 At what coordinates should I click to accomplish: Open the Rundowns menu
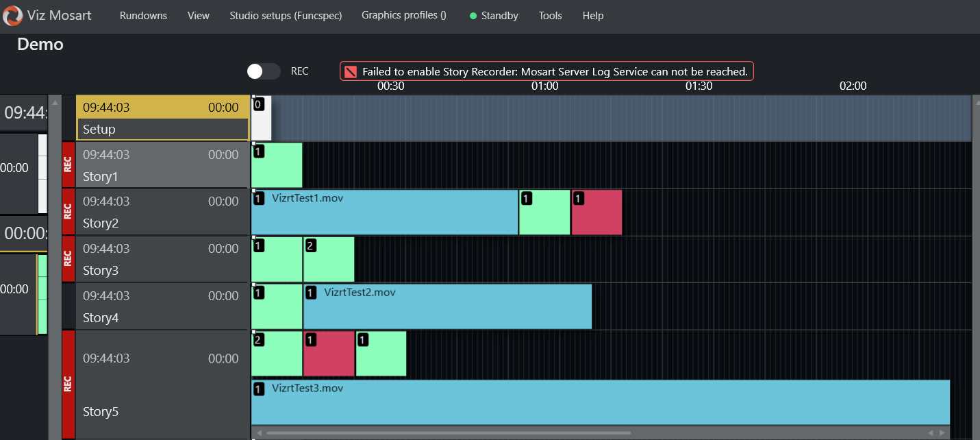pyautogui.click(x=143, y=16)
